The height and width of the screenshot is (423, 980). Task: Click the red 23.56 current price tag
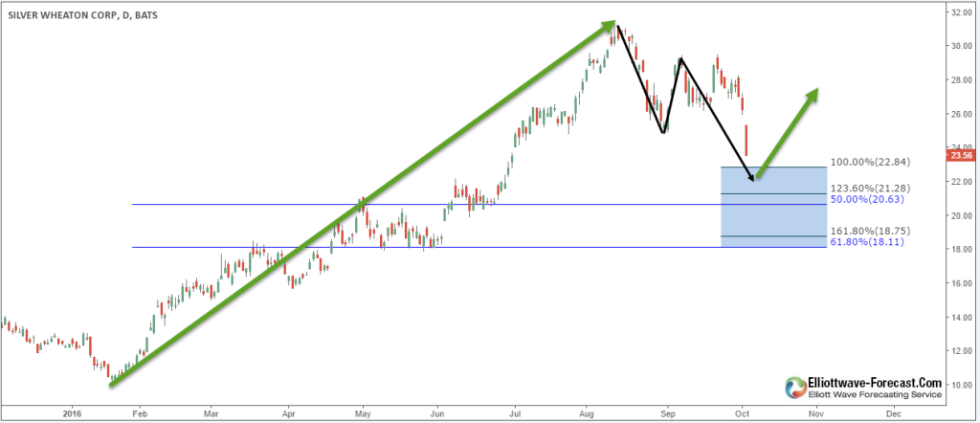[x=961, y=153]
